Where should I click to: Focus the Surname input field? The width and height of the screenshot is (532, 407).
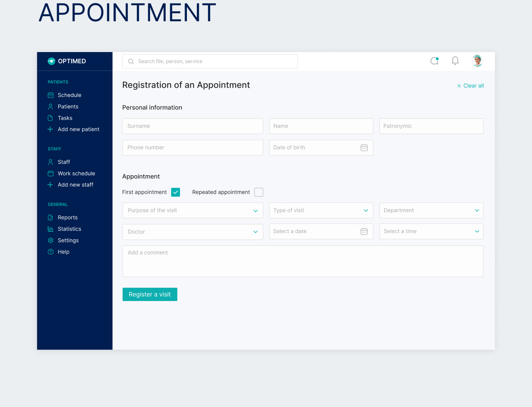[x=193, y=126]
